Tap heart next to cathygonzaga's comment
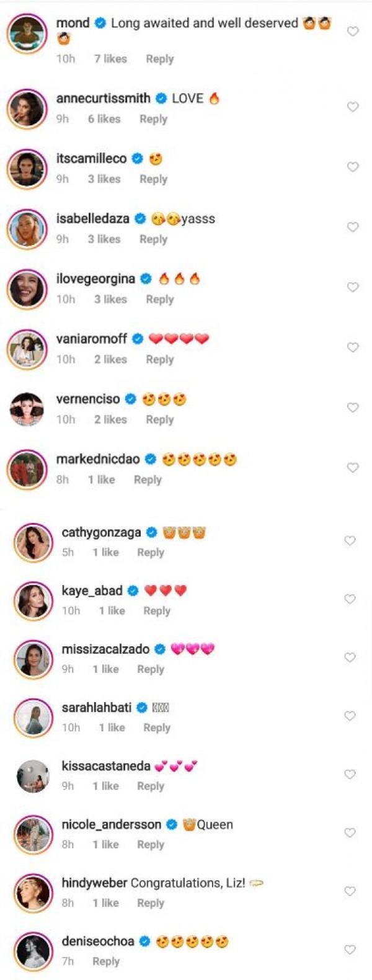Screen dimensions: 372x980 pyautogui.click(x=350, y=541)
